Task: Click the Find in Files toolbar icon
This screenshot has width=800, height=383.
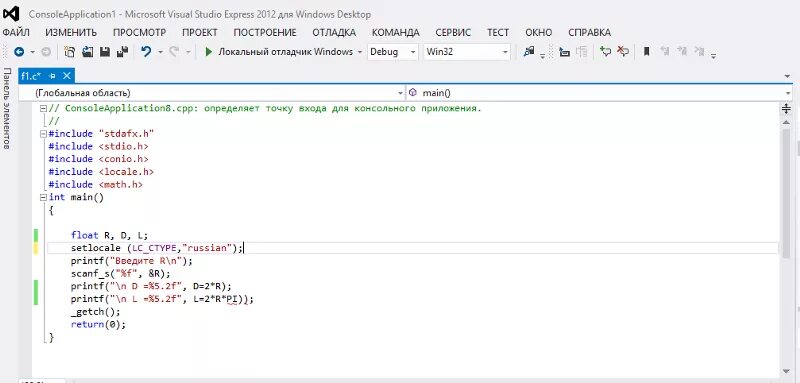Action: tap(529, 52)
